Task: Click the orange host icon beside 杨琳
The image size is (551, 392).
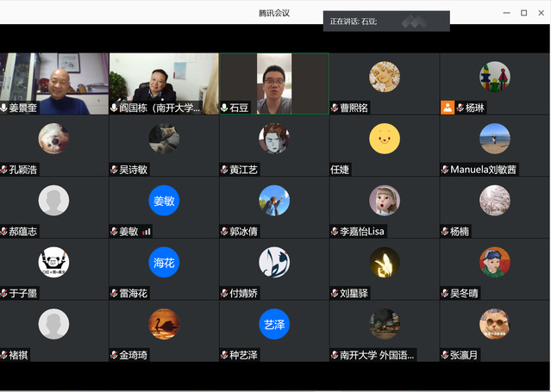Action: point(447,108)
